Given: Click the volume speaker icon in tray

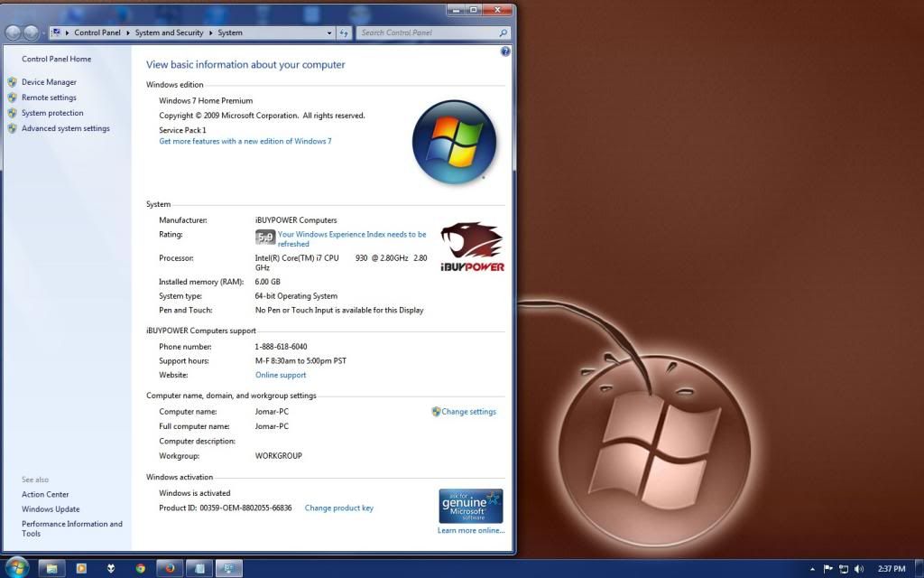Looking at the screenshot, I should pos(858,569).
